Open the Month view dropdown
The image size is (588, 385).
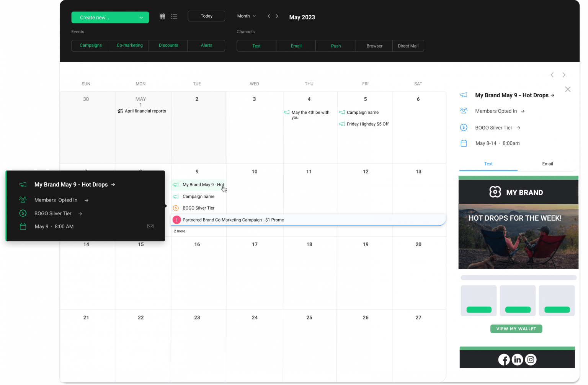click(246, 16)
